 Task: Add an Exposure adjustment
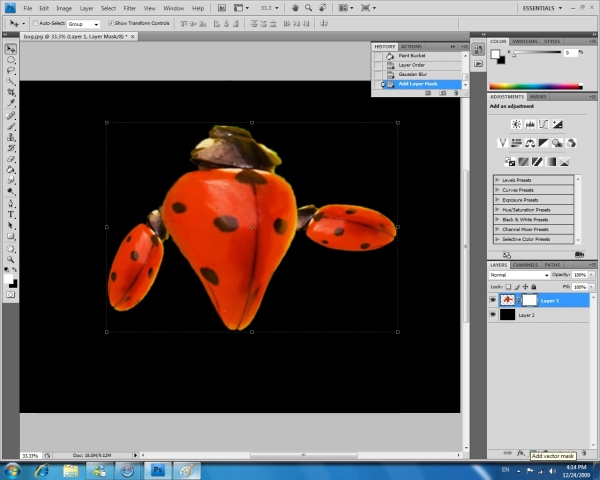tap(557, 124)
